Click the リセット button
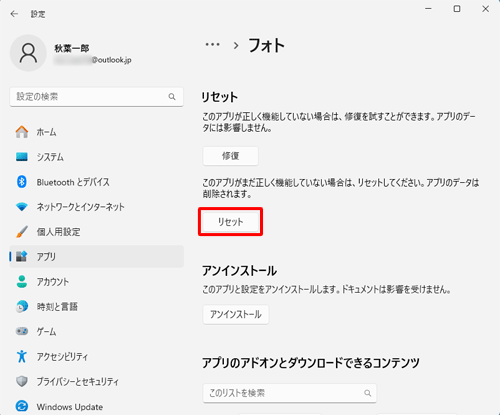 [230, 222]
